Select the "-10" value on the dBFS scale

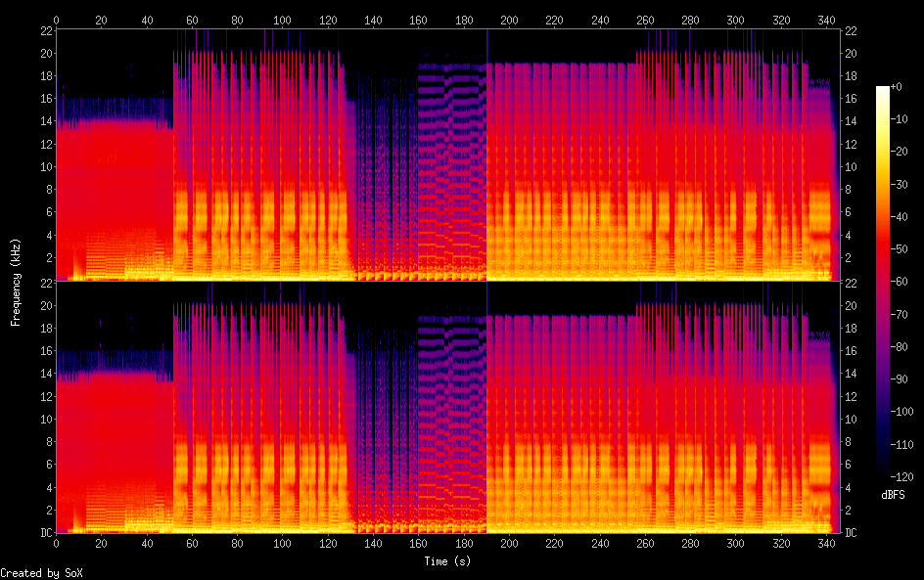(x=899, y=119)
